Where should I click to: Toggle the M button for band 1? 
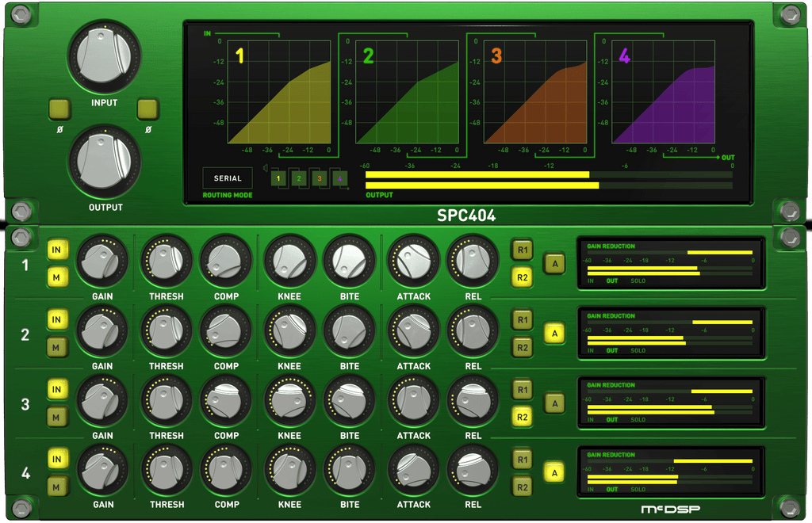(x=57, y=278)
